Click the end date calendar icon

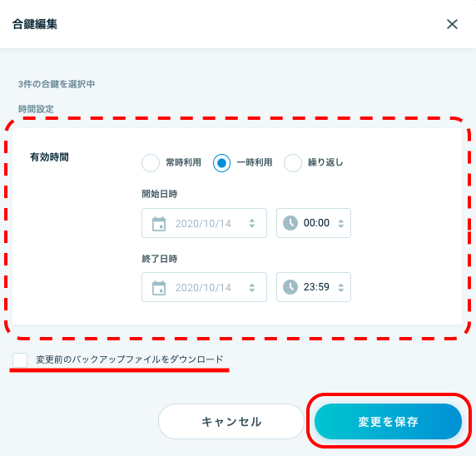pyautogui.click(x=159, y=288)
